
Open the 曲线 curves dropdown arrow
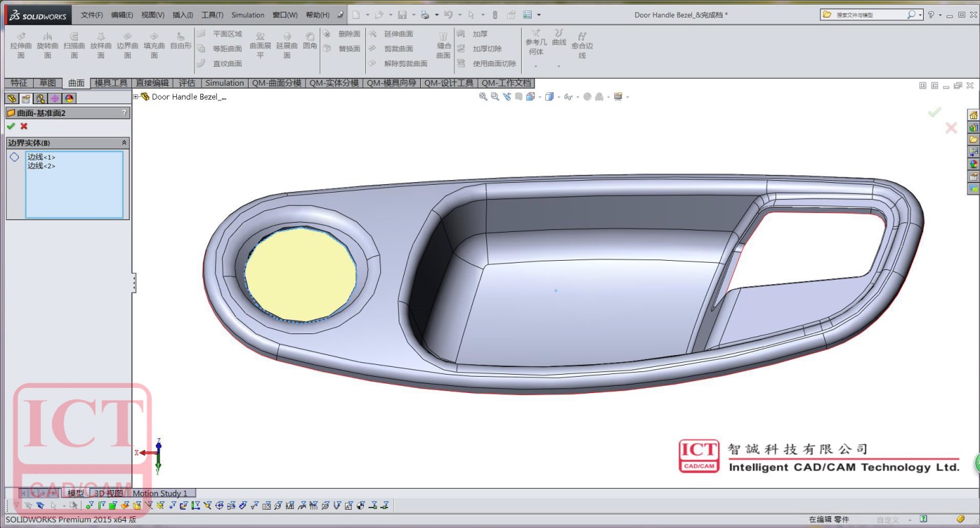click(558, 66)
